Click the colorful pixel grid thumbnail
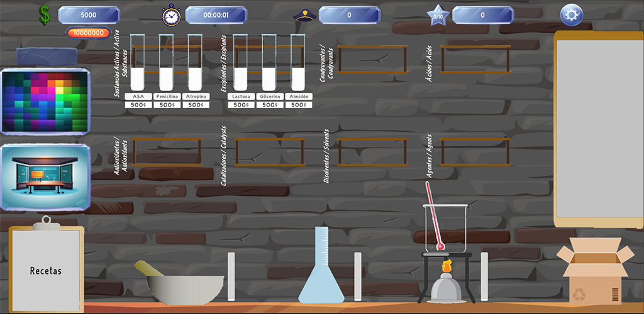 pyautogui.click(x=45, y=102)
